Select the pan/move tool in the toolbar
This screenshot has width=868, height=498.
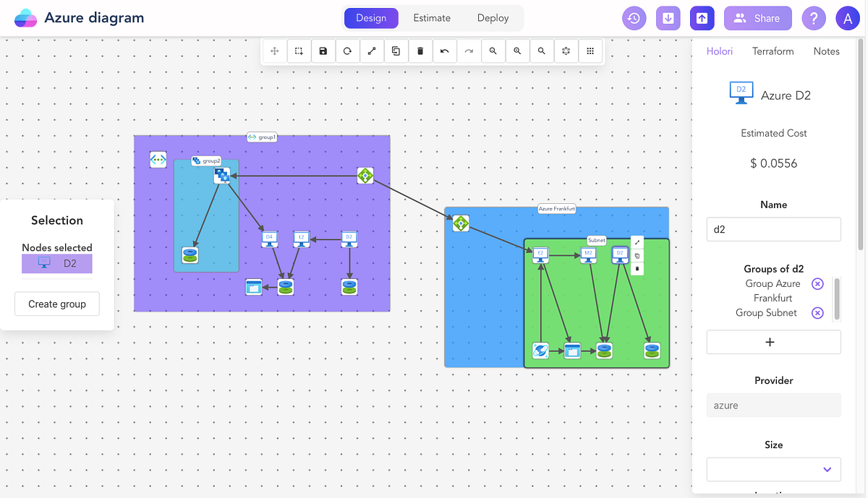pyautogui.click(x=274, y=51)
